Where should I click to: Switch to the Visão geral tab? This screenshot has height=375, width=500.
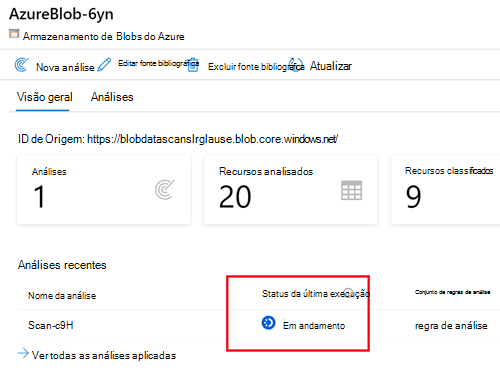click(x=45, y=97)
